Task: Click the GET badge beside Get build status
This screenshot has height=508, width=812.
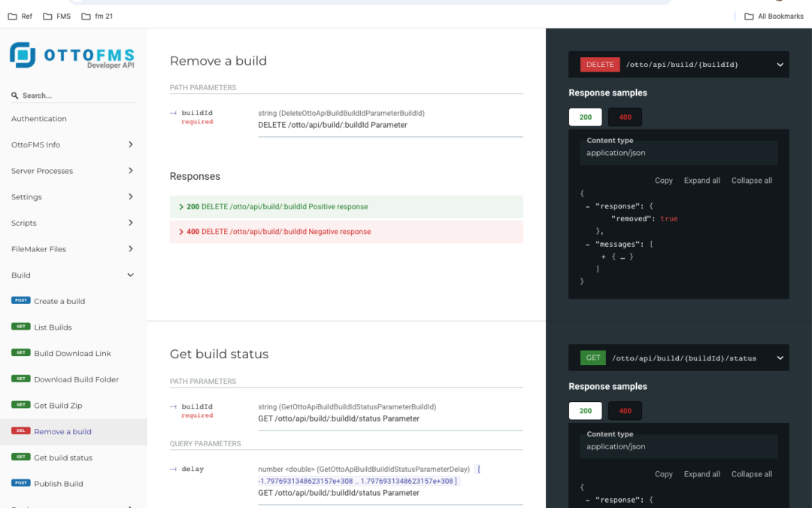Action: pos(21,457)
